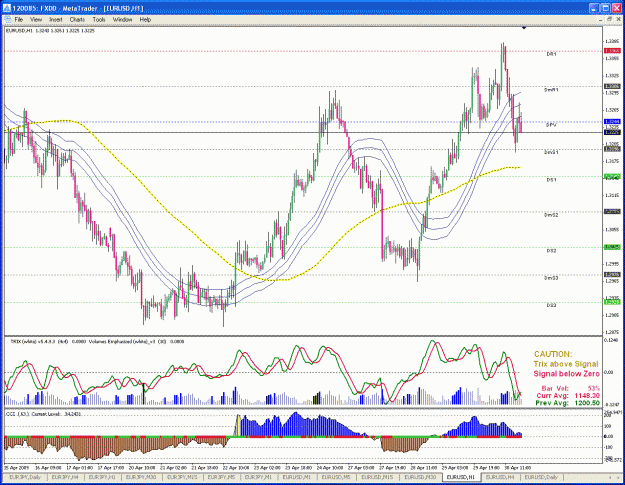
Task: Switch to the EURJPY,M30 chart tab
Action: [141, 477]
